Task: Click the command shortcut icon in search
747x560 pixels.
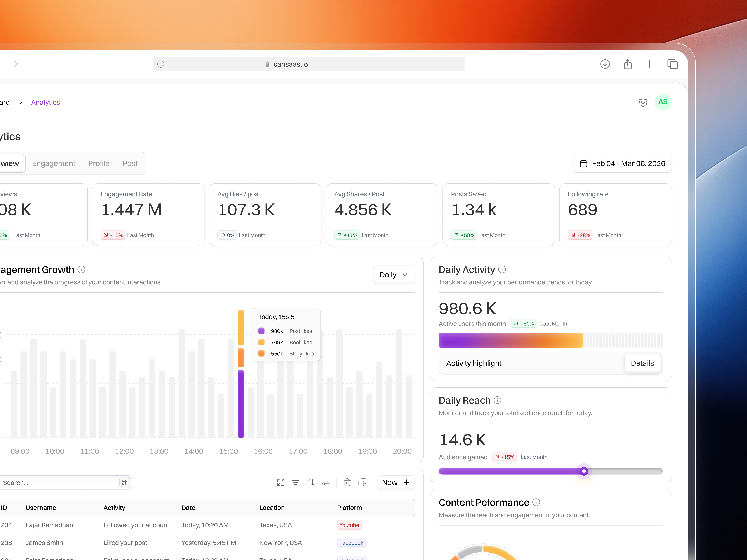Action: (x=125, y=482)
